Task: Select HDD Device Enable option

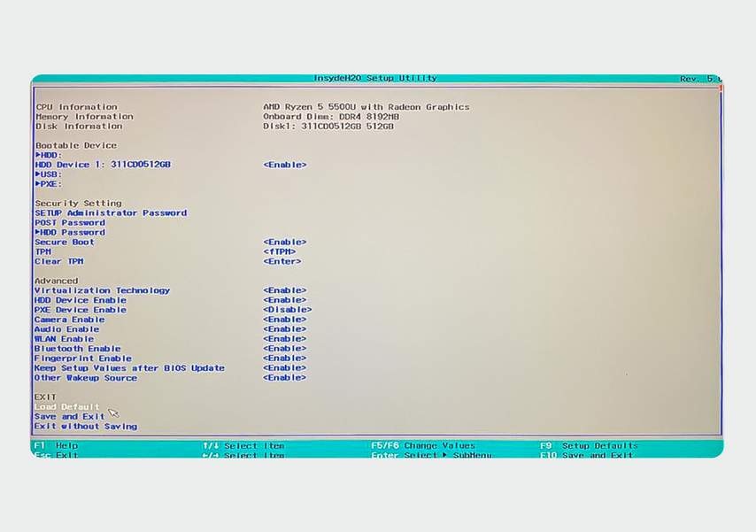Action: coord(81,300)
